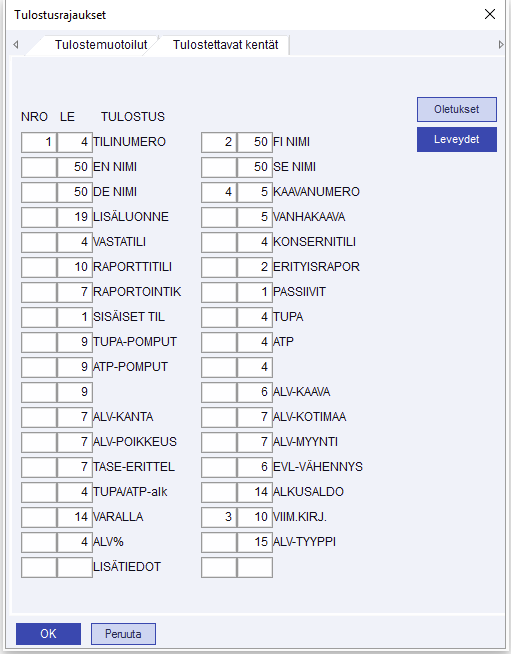
Task: Click the LE width field for FI NIMI
Action: 254,142
